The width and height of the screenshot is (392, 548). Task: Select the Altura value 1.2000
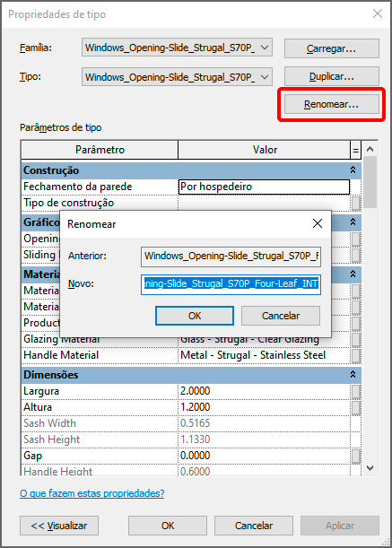coord(264,407)
